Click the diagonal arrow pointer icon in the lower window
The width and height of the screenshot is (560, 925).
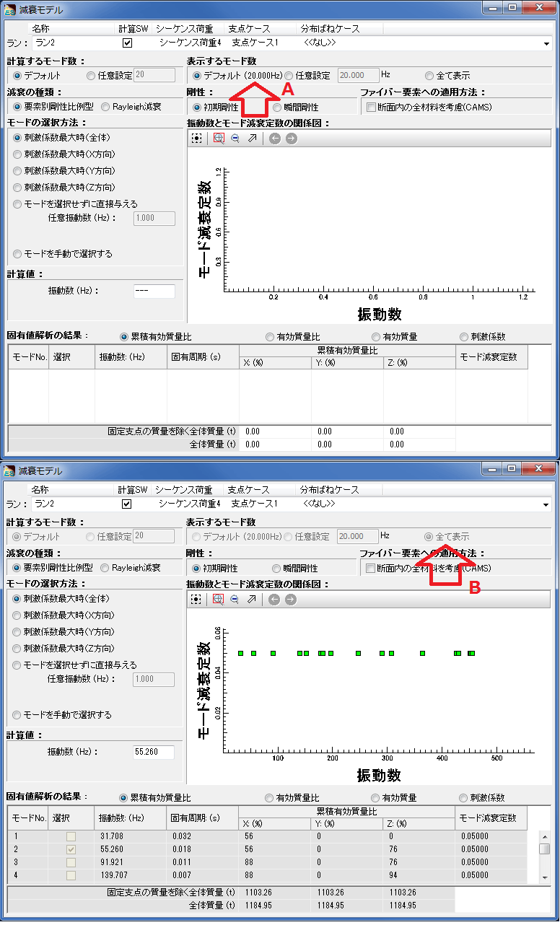[x=250, y=599]
